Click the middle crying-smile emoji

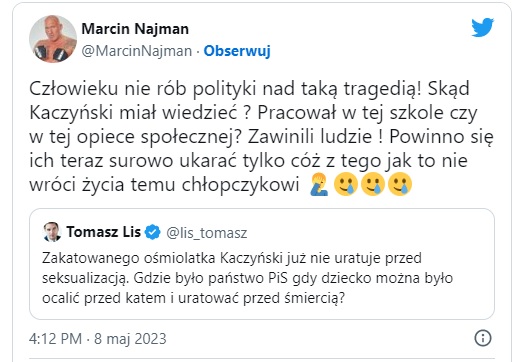click(x=373, y=184)
